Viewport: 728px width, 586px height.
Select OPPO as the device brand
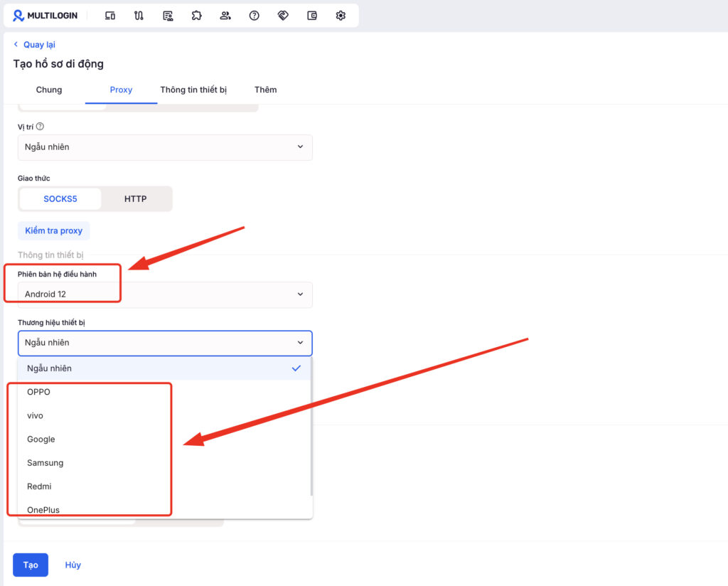(x=38, y=391)
